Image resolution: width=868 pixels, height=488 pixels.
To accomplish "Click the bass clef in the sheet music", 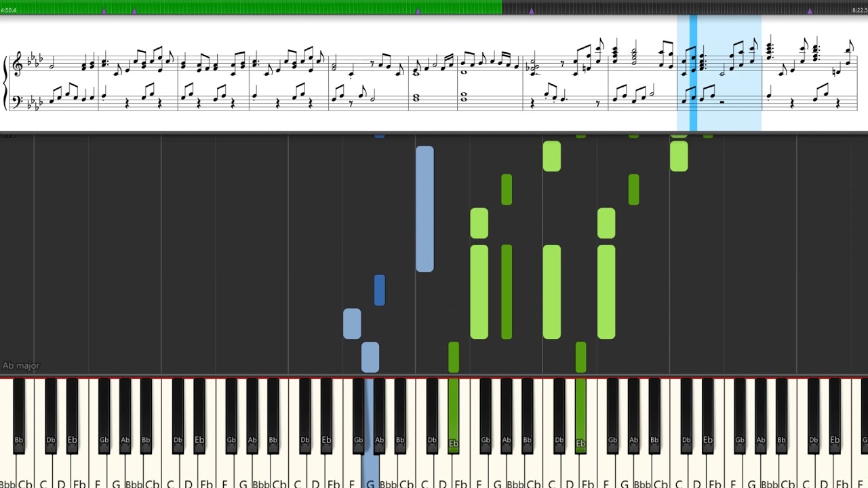I will (x=17, y=102).
